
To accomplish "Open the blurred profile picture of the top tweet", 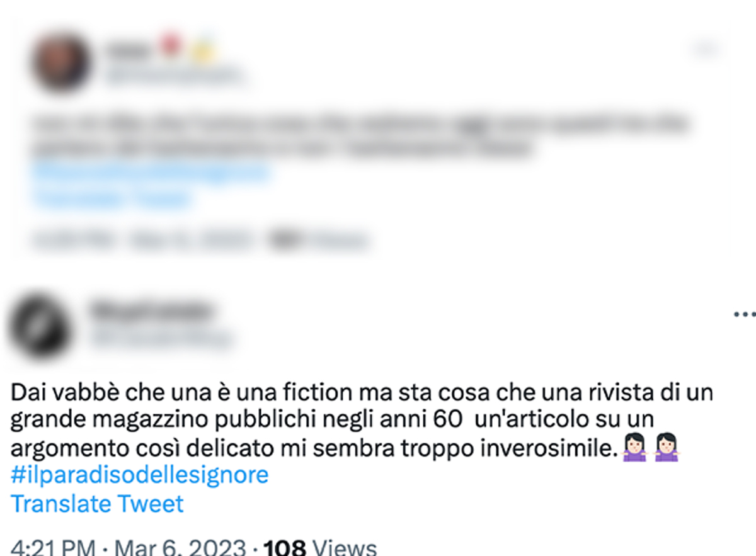I will [61, 63].
